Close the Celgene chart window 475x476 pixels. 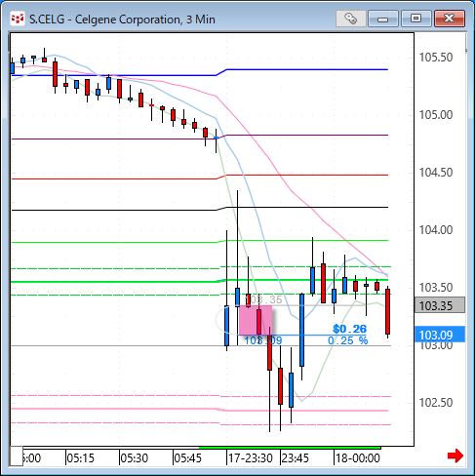coord(450,19)
